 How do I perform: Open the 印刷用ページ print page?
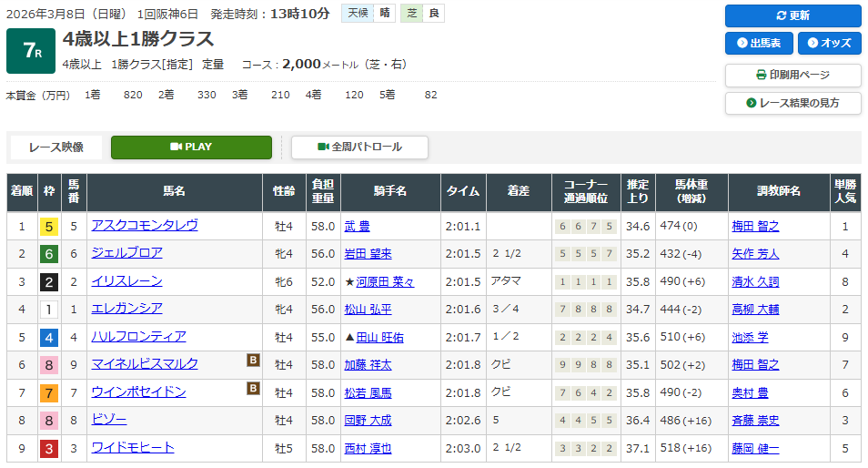[x=792, y=75]
